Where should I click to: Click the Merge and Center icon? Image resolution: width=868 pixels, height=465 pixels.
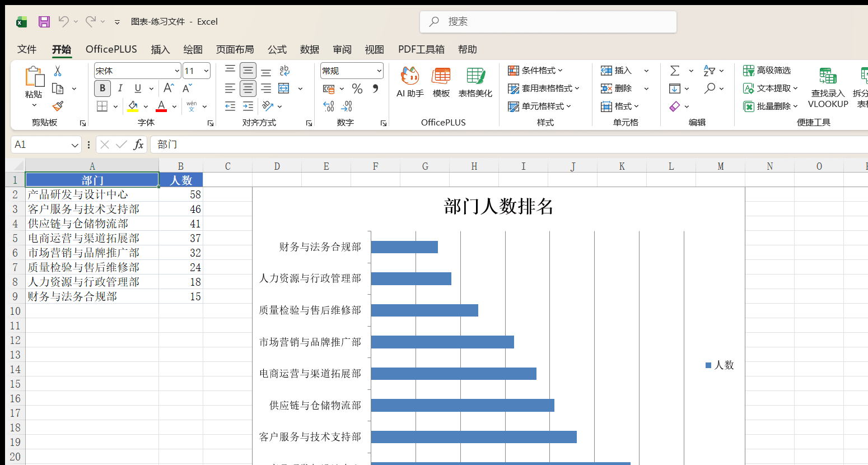coord(284,89)
